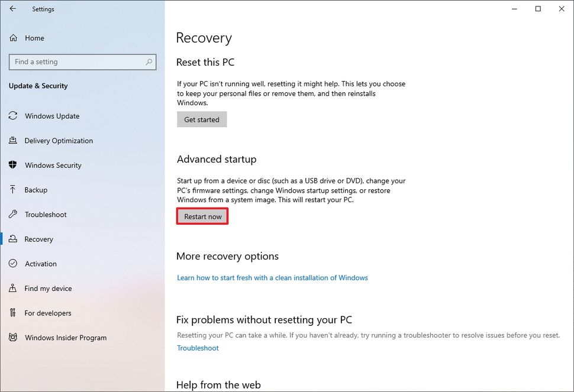
Task: Open Windows Security settings
Action: (x=53, y=165)
